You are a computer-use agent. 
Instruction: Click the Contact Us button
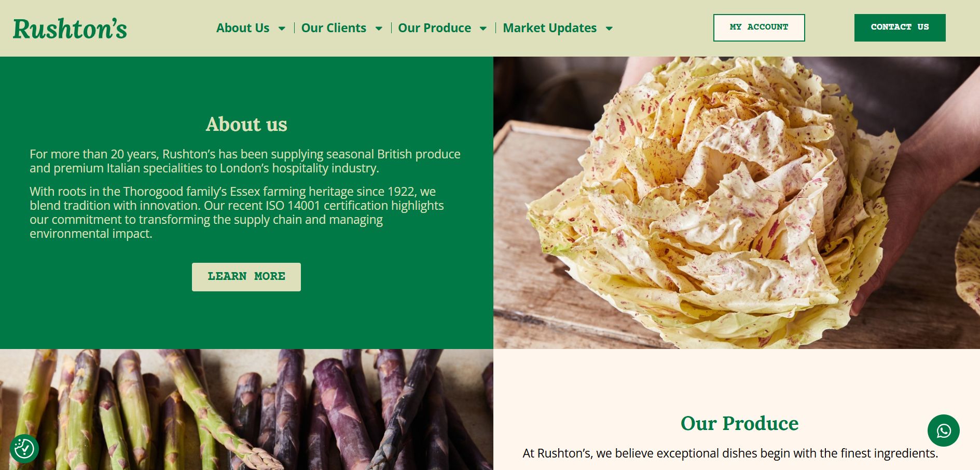coord(900,28)
